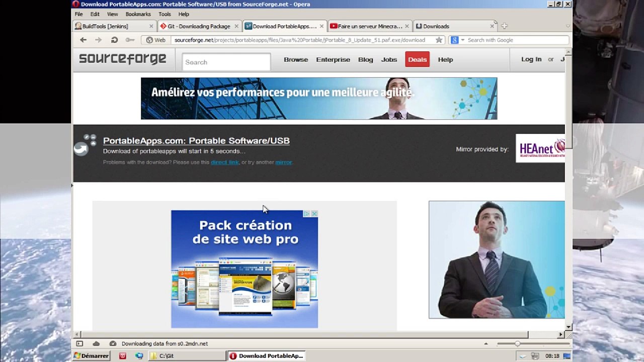This screenshot has height=362, width=644.
Task: Click the Download PortableApps taskbar button
Action: [266, 355]
